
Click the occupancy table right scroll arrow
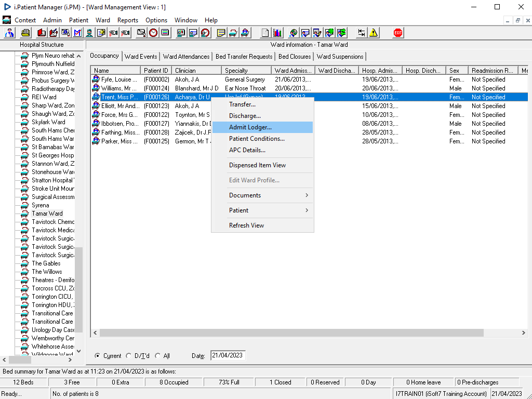[x=524, y=333]
